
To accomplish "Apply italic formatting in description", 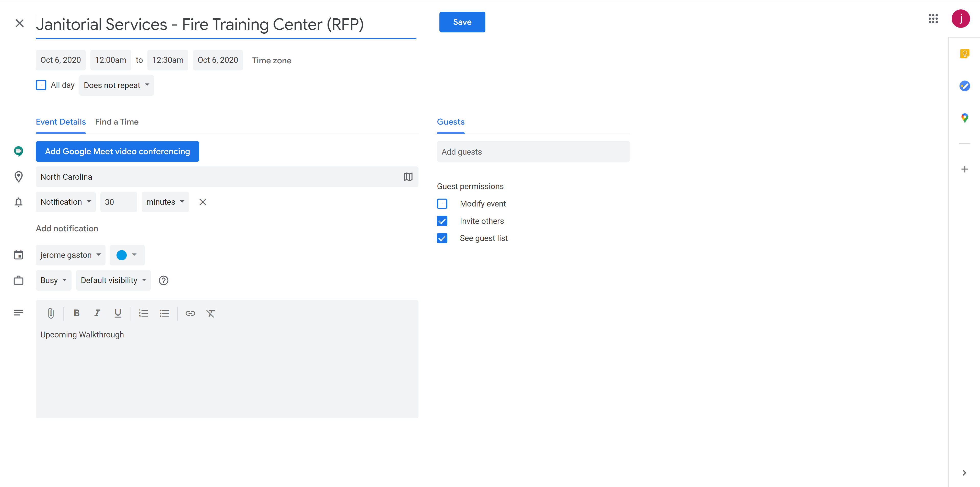I will pyautogui.click(x=97, y=313).
